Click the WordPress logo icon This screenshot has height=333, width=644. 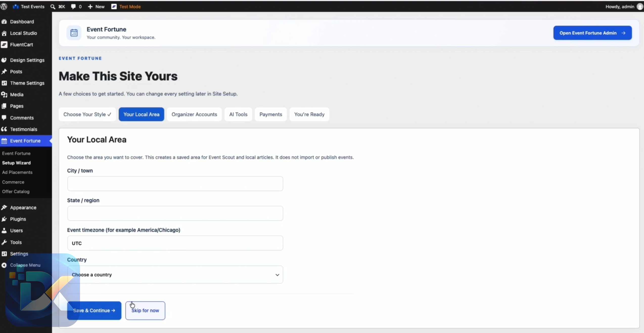(x=4, y=7)
